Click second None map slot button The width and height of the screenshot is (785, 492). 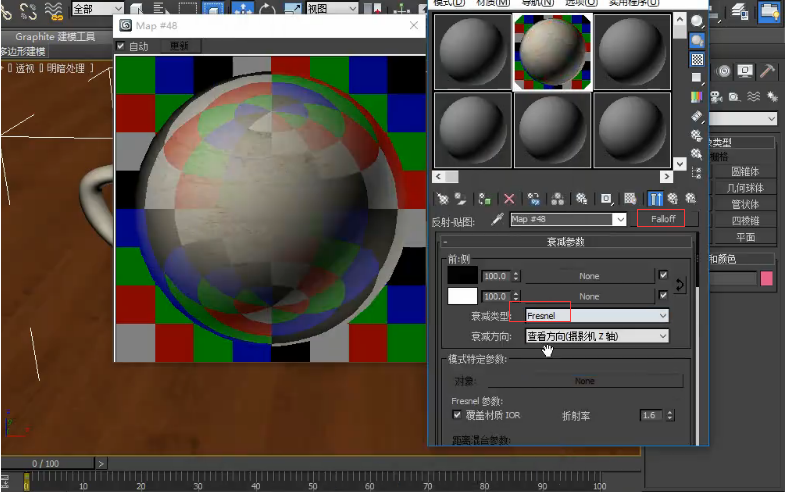(x=589, y=296)
